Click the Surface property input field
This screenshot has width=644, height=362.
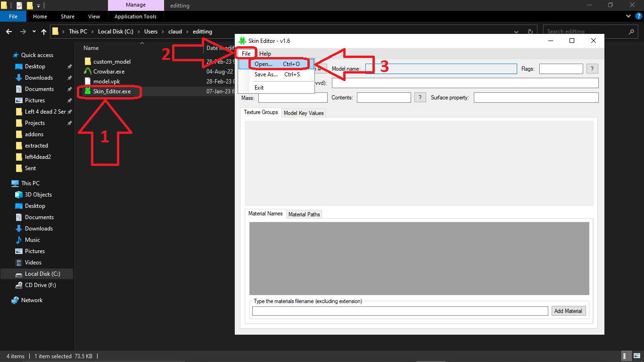[536, 98]
